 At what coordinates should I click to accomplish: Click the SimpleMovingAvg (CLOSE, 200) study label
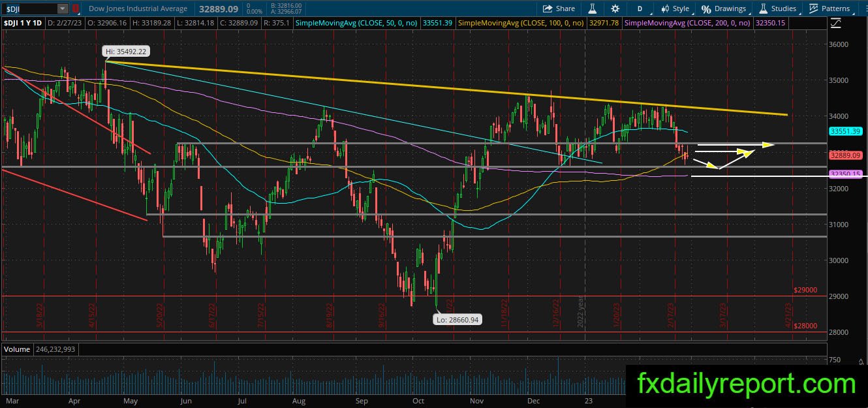click(688, 22)
